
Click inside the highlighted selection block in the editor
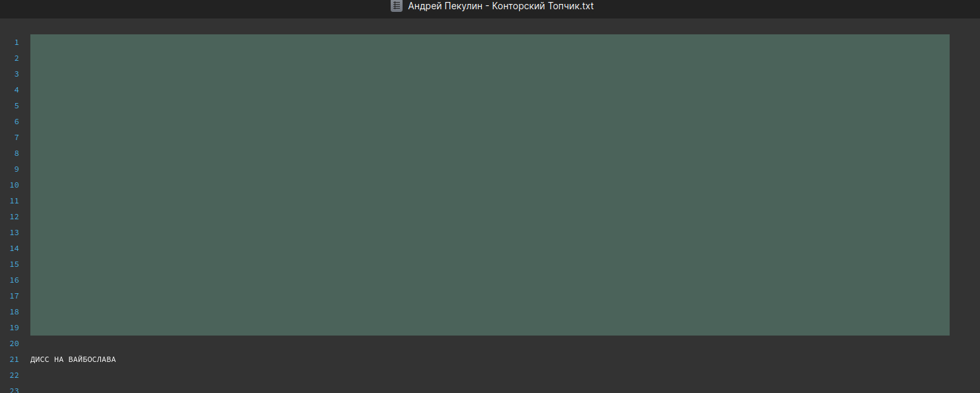click(490, 185)
